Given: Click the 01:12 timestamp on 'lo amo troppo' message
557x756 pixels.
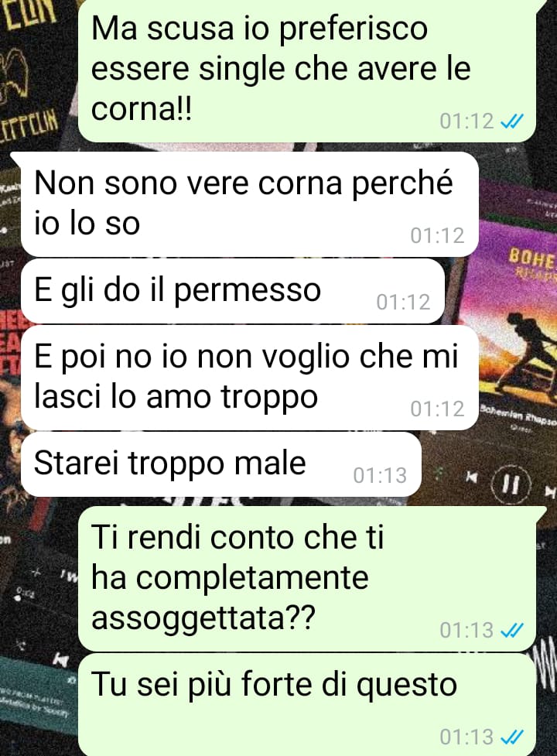Looking at the screenshot, I should 438,409.
